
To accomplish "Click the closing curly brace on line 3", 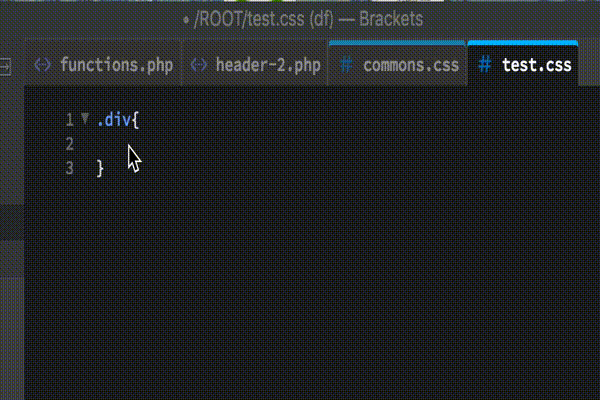I will tap(100, 169).
